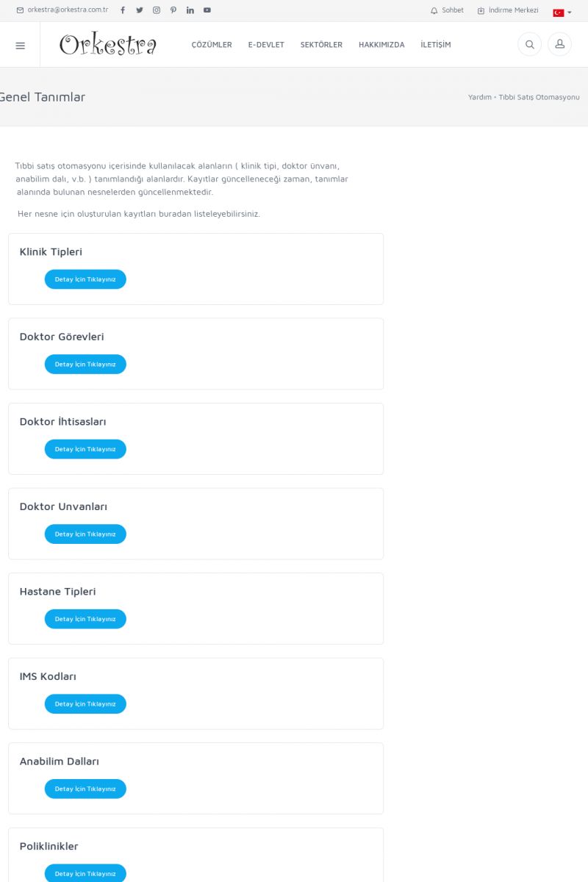
Task: Open İndirme Merkezi download center
Action: pos(508,10)
